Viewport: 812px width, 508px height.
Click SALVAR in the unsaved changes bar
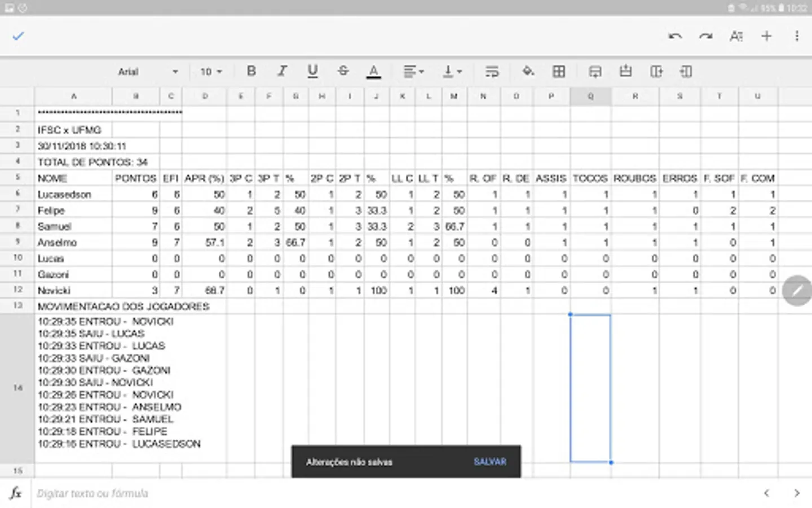[x=490, y=462]
